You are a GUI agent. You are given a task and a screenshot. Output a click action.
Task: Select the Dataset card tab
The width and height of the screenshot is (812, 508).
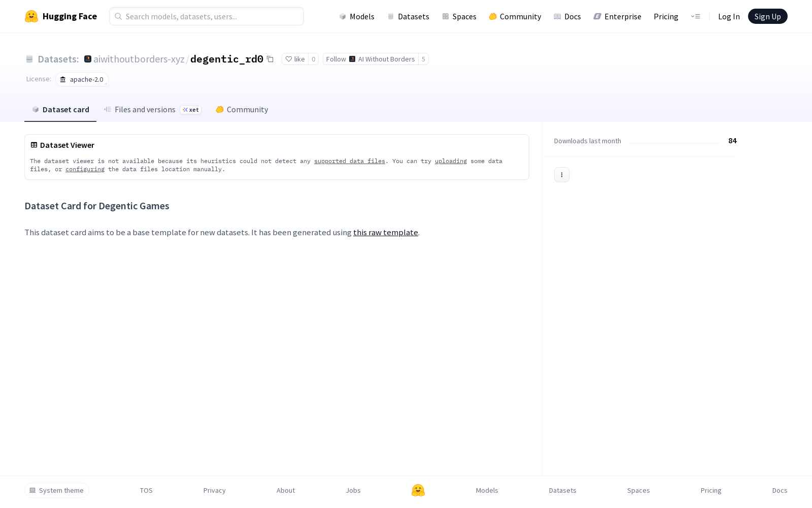[60, 110]
